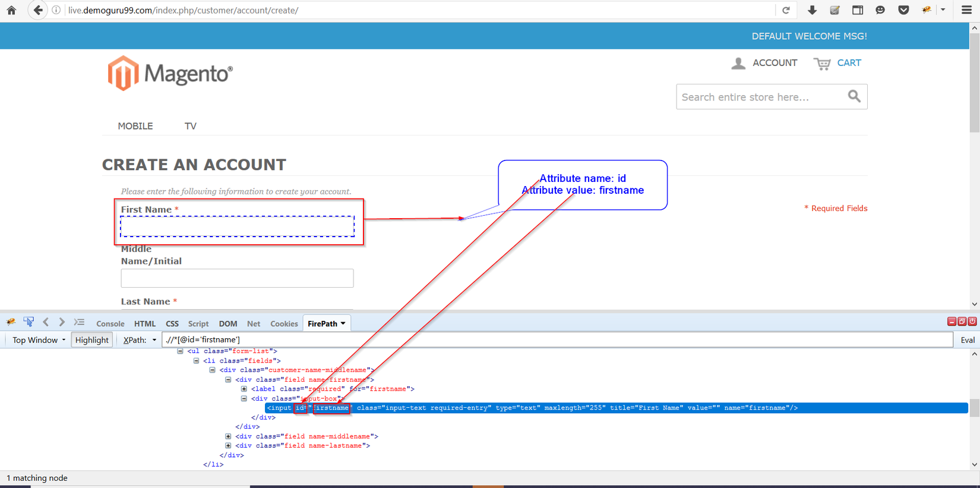Click the Firebug logo in the panel bar
Viewport: 980px width, 488px height.
[x=11, y=322]
